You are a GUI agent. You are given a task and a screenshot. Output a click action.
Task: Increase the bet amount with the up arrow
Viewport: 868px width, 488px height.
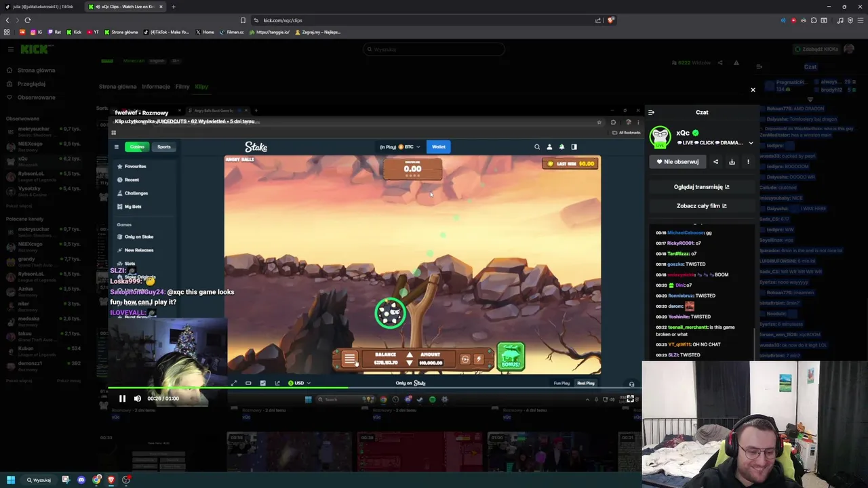[x=409, y=355]
